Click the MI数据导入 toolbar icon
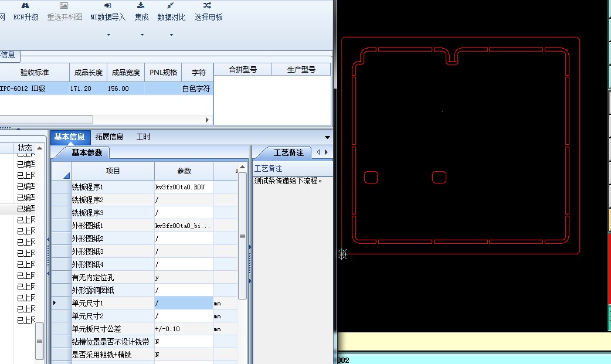The image size is (611, 364). coord(107,5)
